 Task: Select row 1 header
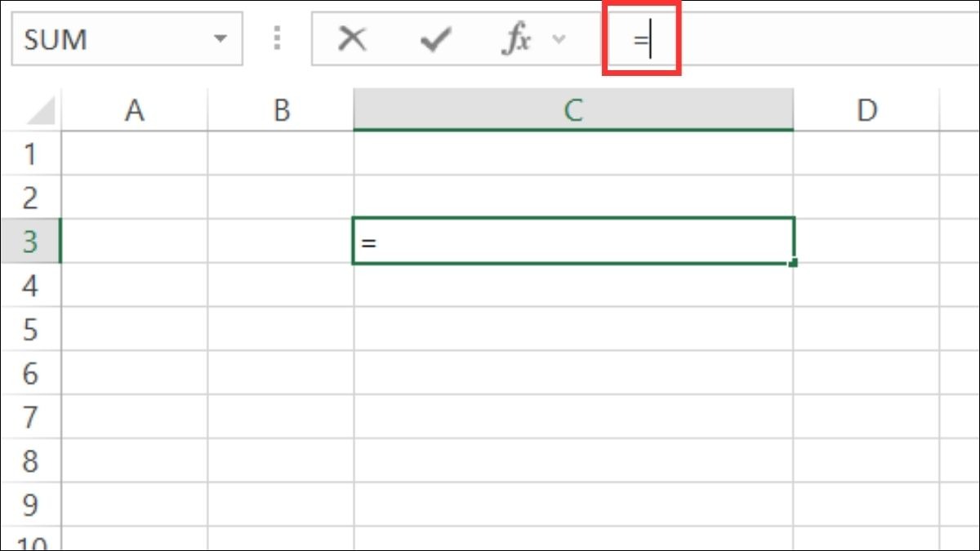pyautogui.click(x=30, y=153)
